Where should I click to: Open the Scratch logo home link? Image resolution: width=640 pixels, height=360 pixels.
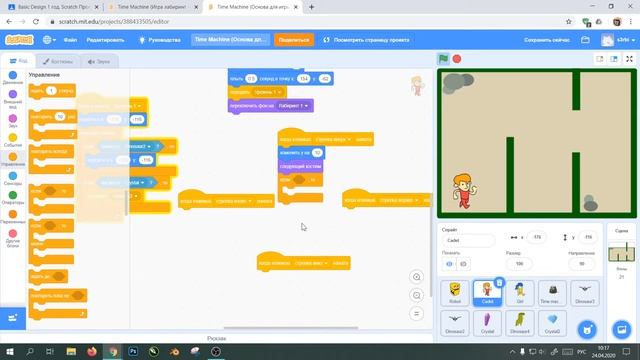click(x=19, y=40)
